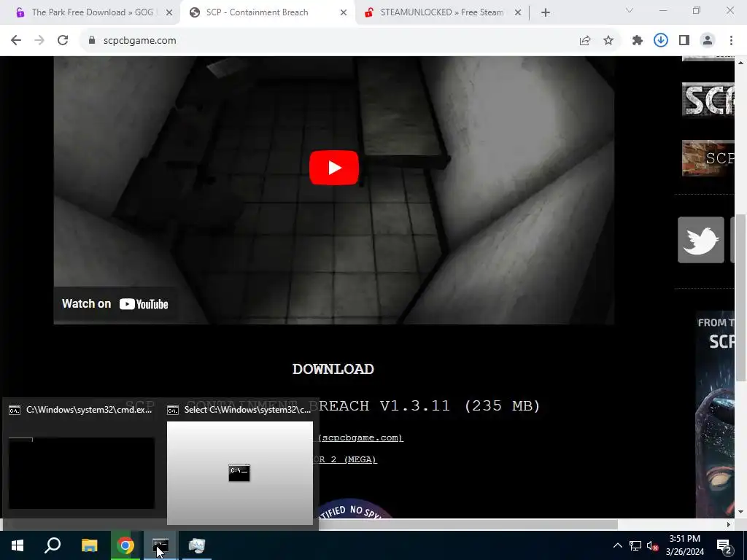Image resolution: width=747 pixels, height=560 pixels.
Task: Open the first SCP sidebar banner
Action: click(x=708, y=99)
